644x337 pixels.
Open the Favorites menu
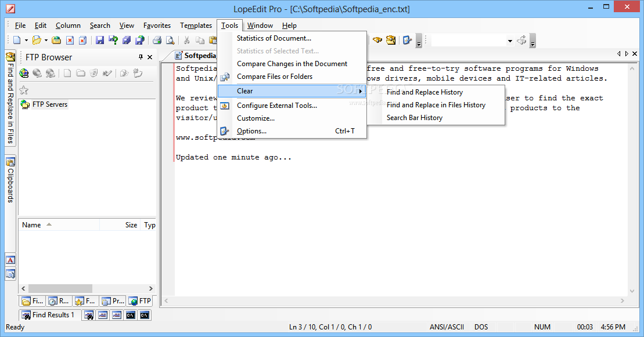[157, 26]
